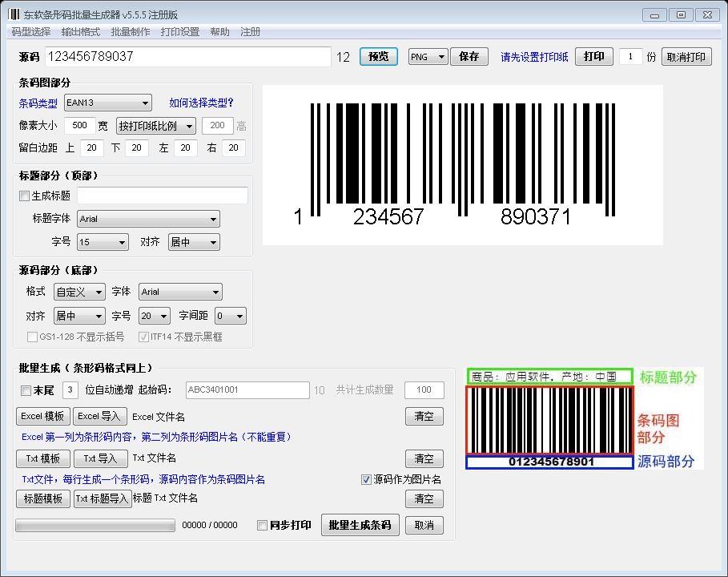Open the source code 对齐 居中 dropdown
This screenshot has height=577, width=728.
click(x=79, y=316)
